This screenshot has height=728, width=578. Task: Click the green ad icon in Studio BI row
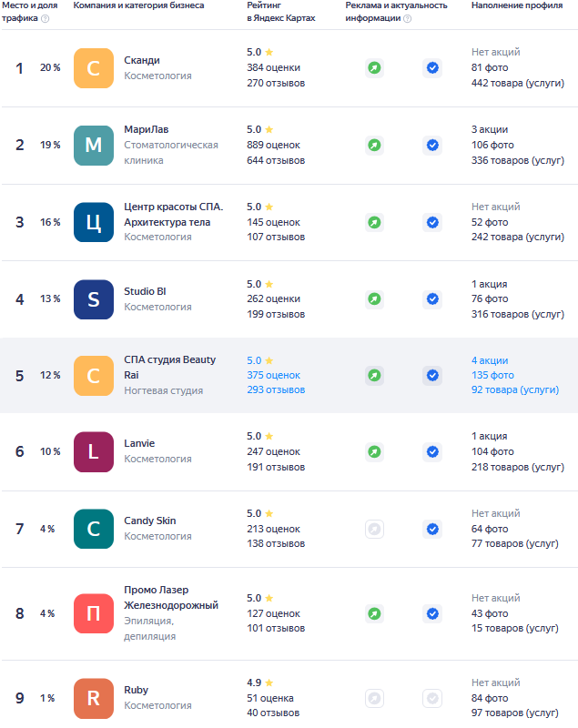click(374, 299)
